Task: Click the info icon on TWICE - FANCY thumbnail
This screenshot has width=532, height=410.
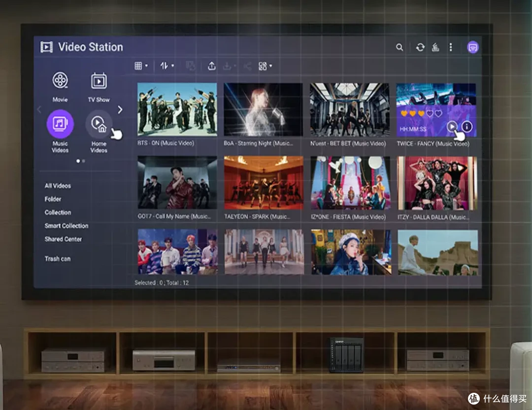Action: [467, 126]
